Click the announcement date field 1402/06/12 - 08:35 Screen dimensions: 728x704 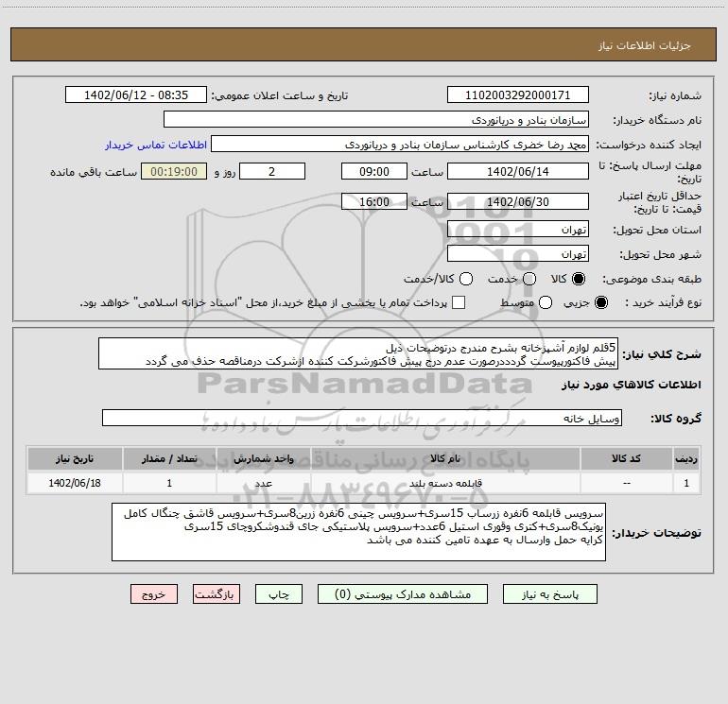[x=135, y=95]
